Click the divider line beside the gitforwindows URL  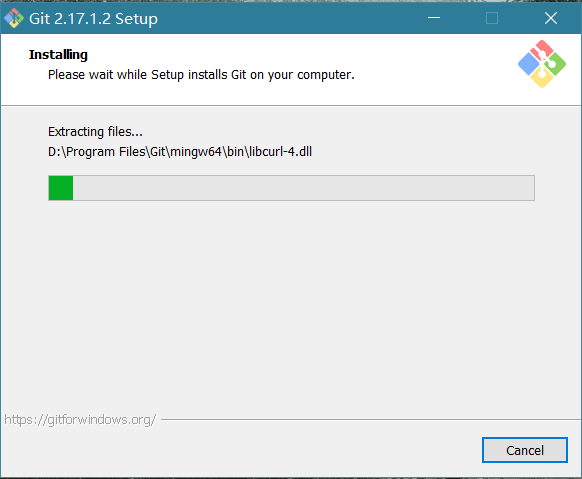(x=370, y=420)
